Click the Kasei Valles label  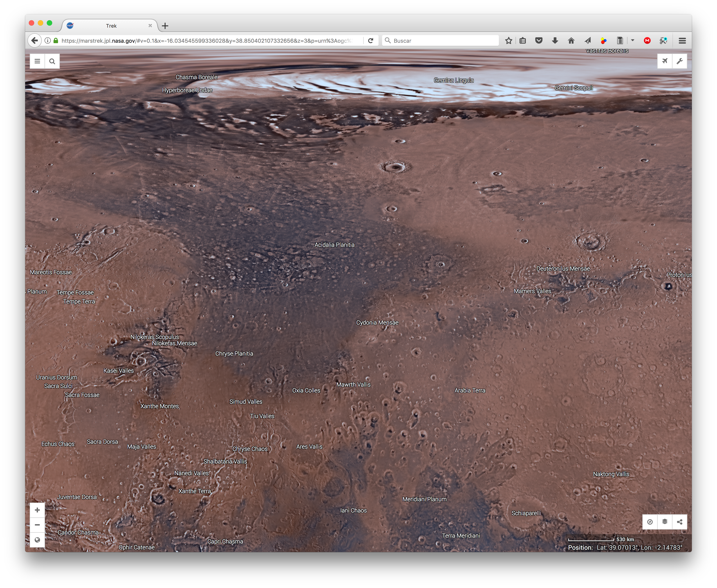point(119,371)
